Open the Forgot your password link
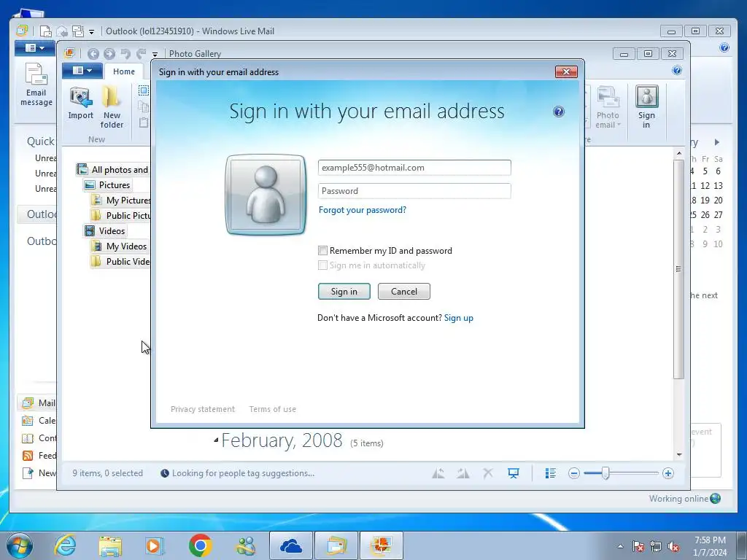Viewport: 747px width, 560px height. (x=363, y=210)
